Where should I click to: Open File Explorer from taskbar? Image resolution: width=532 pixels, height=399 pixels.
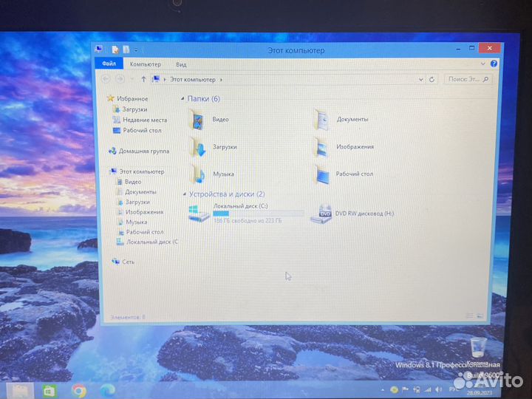(20, 391)
